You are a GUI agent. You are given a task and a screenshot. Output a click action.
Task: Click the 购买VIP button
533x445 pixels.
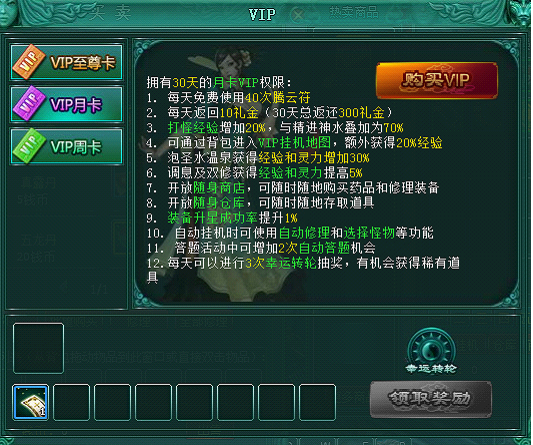437,81
